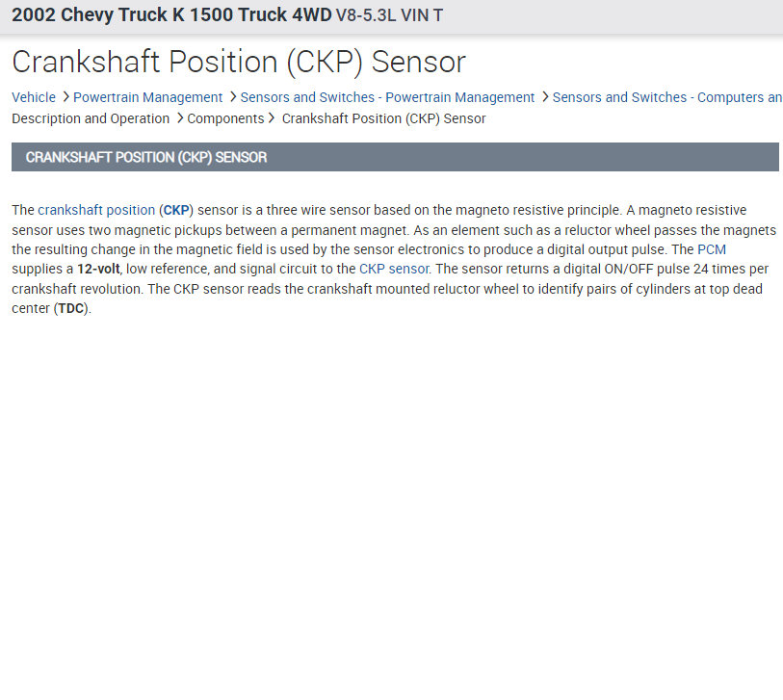Click chevron before Sensors and Switches - Powertrain Management

point(233,97)
